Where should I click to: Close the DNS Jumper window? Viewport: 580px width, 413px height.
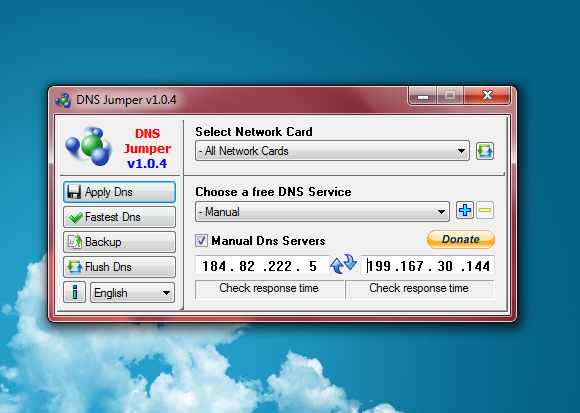(x=488, y=96)
